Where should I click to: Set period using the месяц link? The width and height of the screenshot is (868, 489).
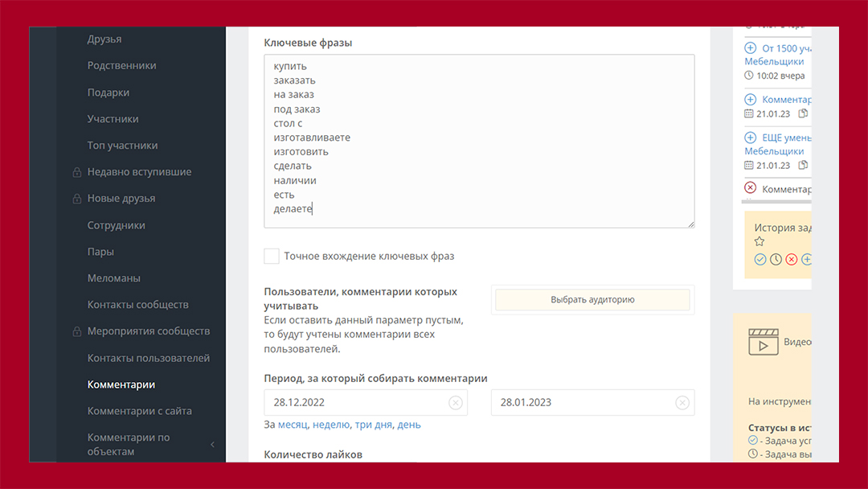click(293, 425)
